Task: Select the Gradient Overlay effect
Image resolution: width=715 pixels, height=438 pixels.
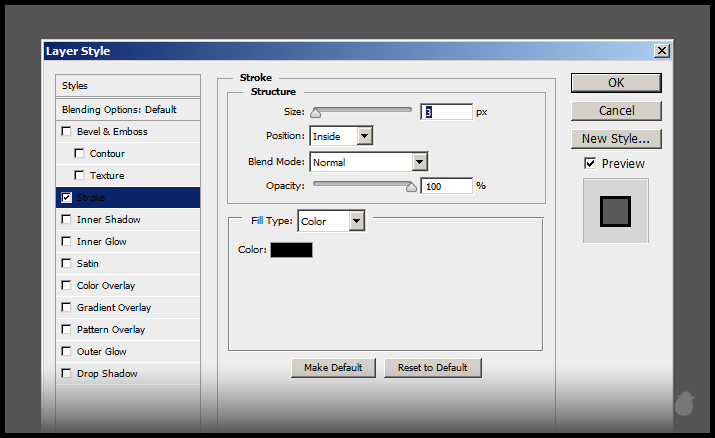Action: 114,308
